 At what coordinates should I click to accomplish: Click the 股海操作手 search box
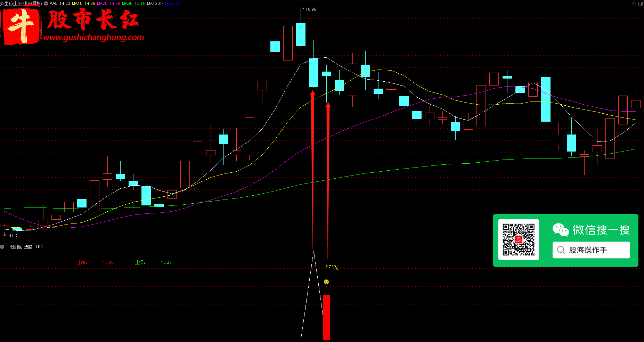click(591, 250)
